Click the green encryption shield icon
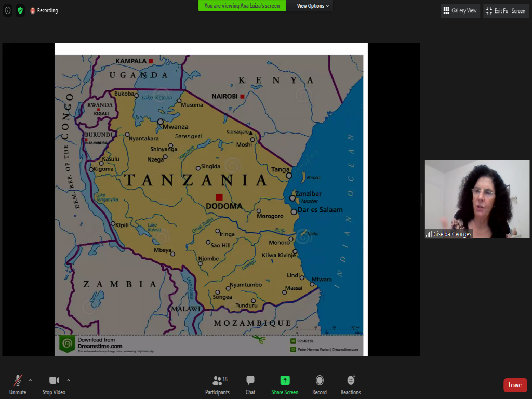This screenshot has height=399, width=532. point(20,10)
